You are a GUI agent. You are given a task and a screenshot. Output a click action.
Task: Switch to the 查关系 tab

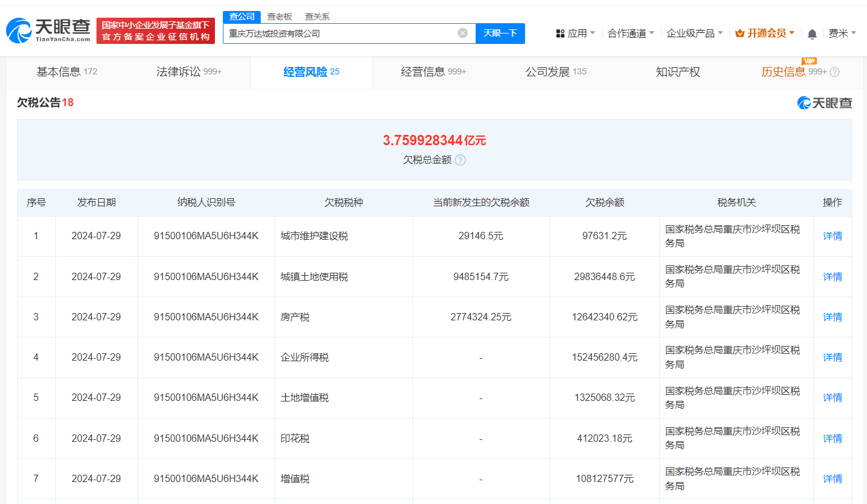[x=317, y=16]
